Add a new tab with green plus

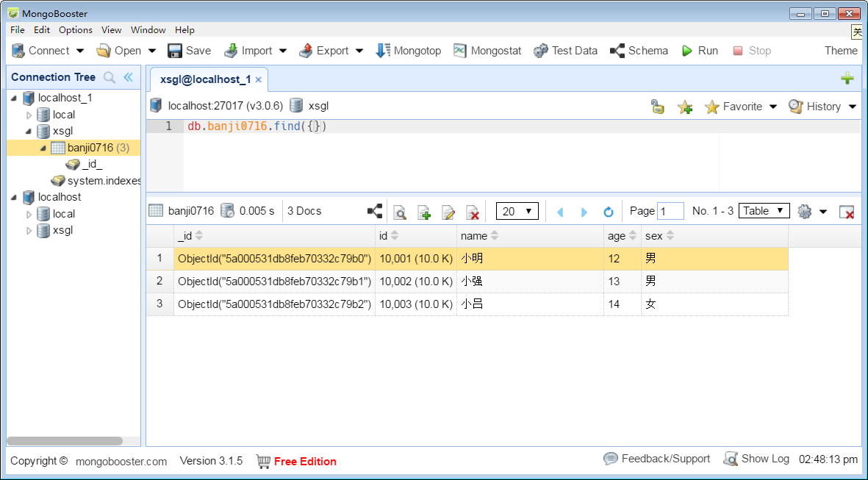pos(847,79)
